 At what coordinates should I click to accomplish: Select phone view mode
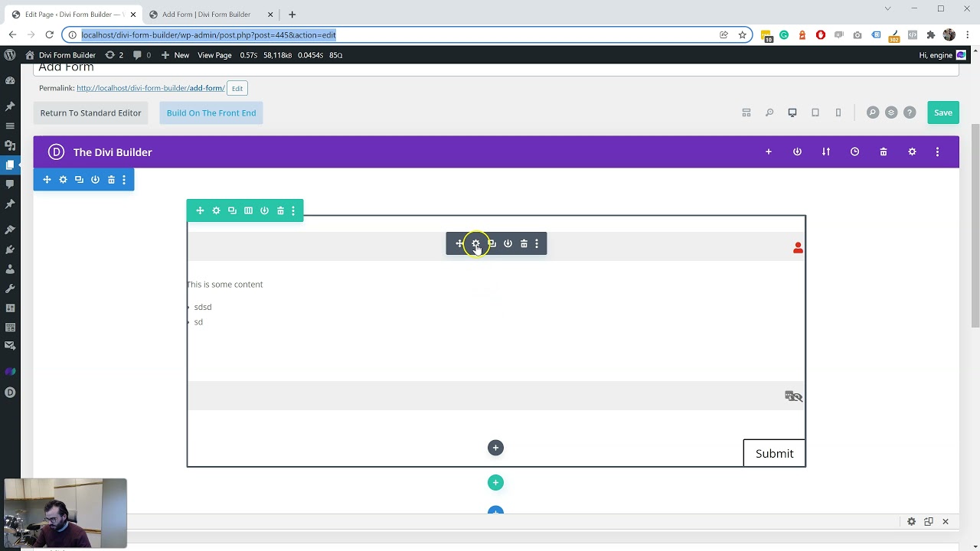click(x=838, y=112)
